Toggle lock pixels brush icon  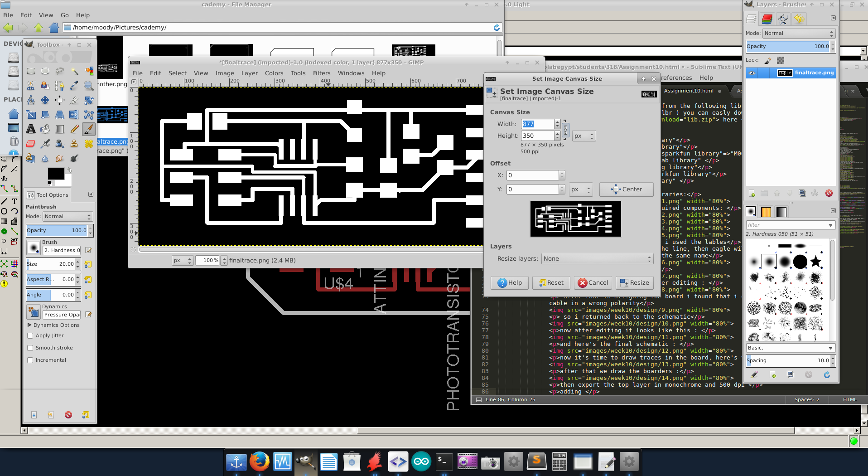pyautogui.click(x=768, y=60)
